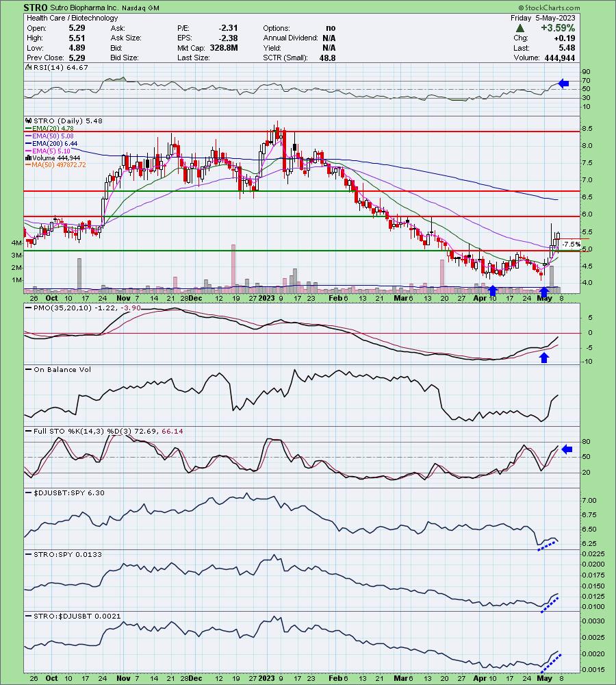Screen dimensions: 616x685
Task: Click the 0.0030 label on STRO:$DJUSBT axis
Action: 593,621
